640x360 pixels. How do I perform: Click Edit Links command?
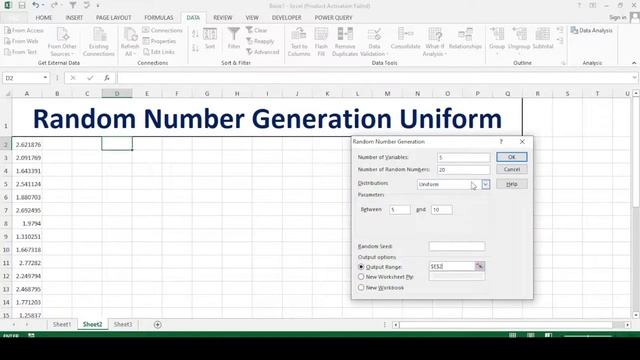coord(159,52)
